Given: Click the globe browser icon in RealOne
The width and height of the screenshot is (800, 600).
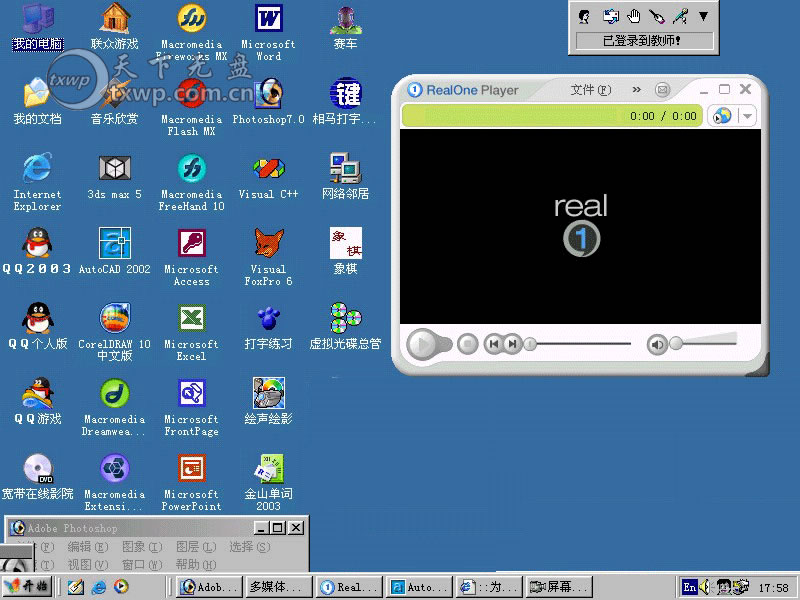Looking at the screenshot, I should coord(722,116).
